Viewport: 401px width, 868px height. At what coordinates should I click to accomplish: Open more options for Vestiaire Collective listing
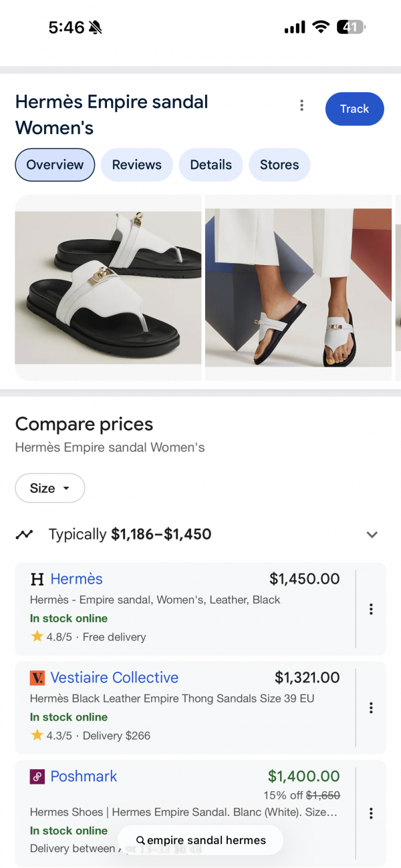coord(371,708)
